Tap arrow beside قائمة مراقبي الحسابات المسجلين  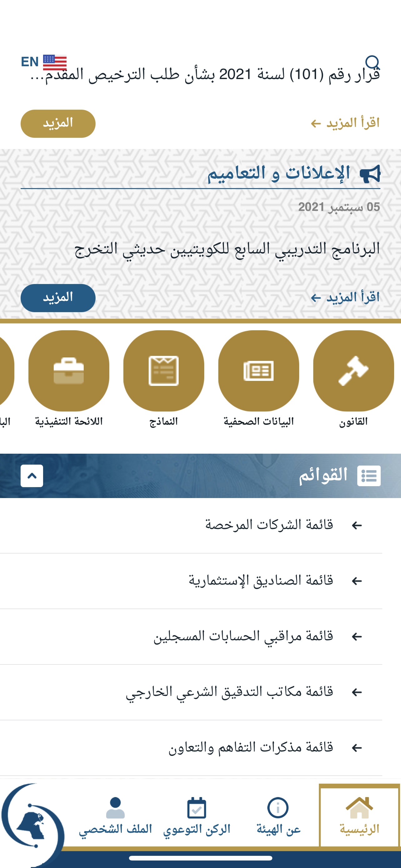357,636
